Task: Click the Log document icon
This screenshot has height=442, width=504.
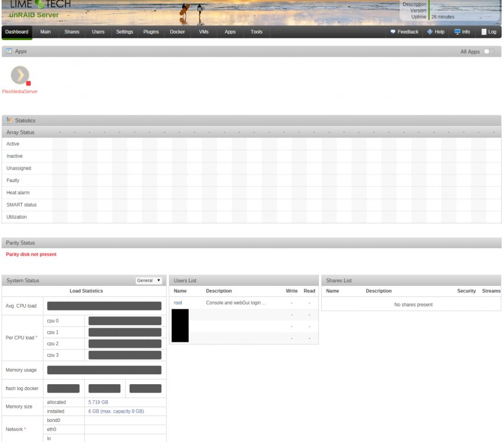Action: tap(484, 32)
